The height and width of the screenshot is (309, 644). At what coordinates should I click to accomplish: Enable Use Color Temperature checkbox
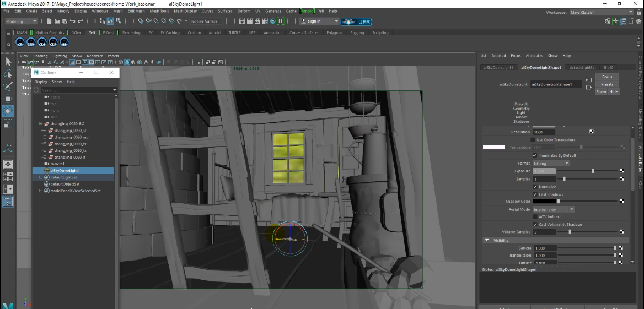(533, 140)
